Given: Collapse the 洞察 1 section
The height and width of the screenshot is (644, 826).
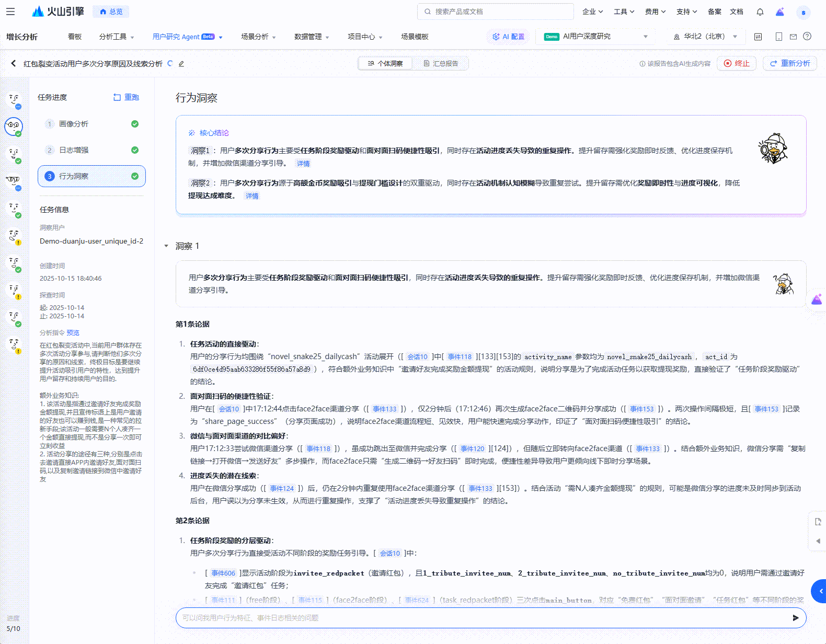Looking at the screenshot, I should pyautogui.click(x=166, y=246).
